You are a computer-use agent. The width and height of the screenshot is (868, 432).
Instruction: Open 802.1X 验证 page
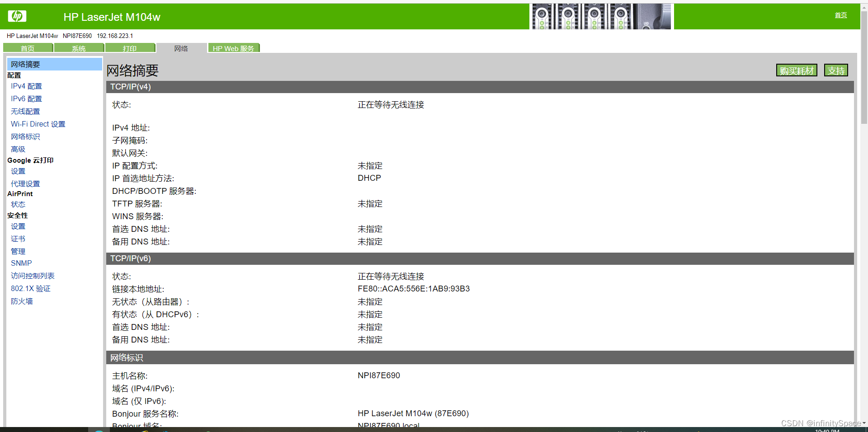pyautogui.click(x=31, y=288)
